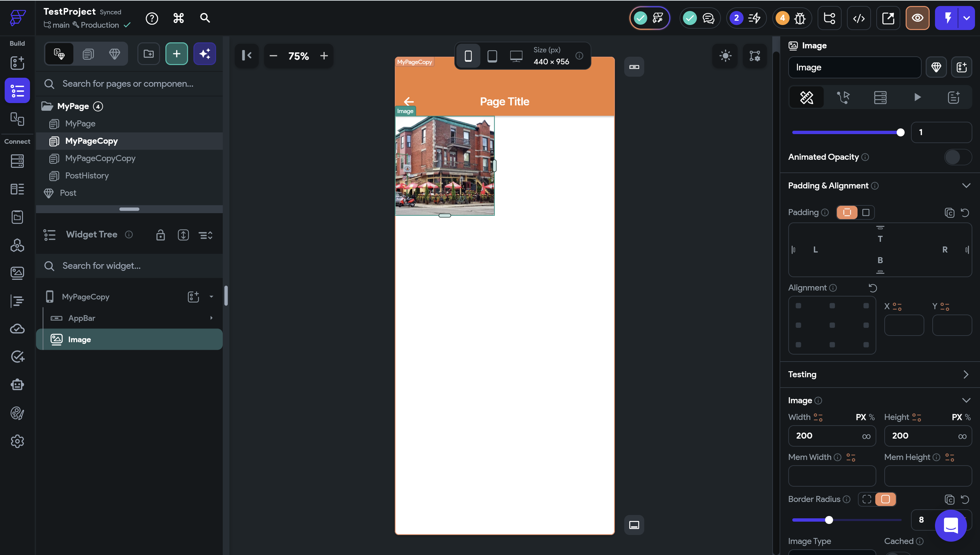This screenshot has height=555, width=980.
Task: Click the AI generate sparkle button
Action: [x=205, y=54]
